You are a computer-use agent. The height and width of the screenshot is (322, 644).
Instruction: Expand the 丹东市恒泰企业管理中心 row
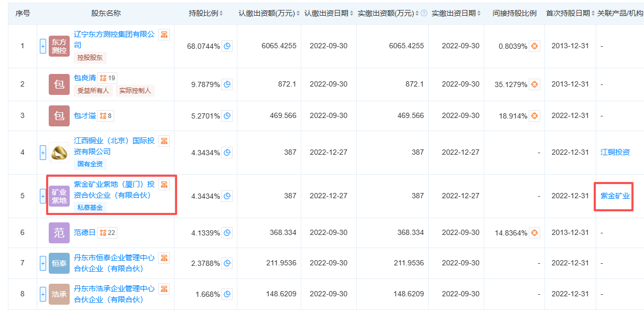[x=43, y=263]
